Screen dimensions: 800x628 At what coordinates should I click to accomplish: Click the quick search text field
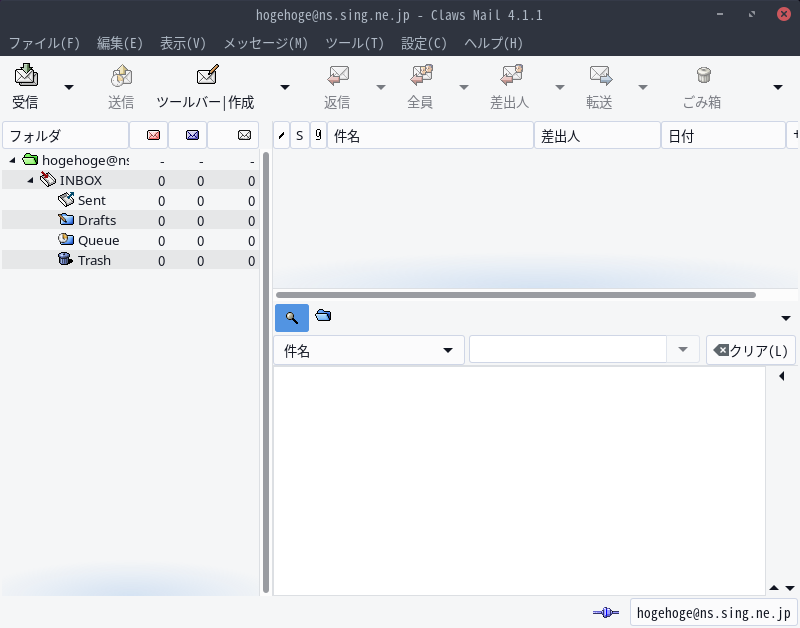coord(568,349)
